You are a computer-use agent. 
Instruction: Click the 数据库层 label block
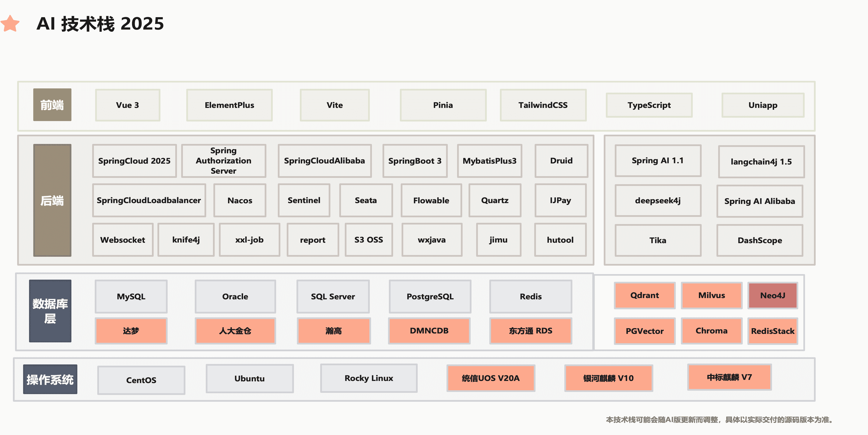[50, 311]
